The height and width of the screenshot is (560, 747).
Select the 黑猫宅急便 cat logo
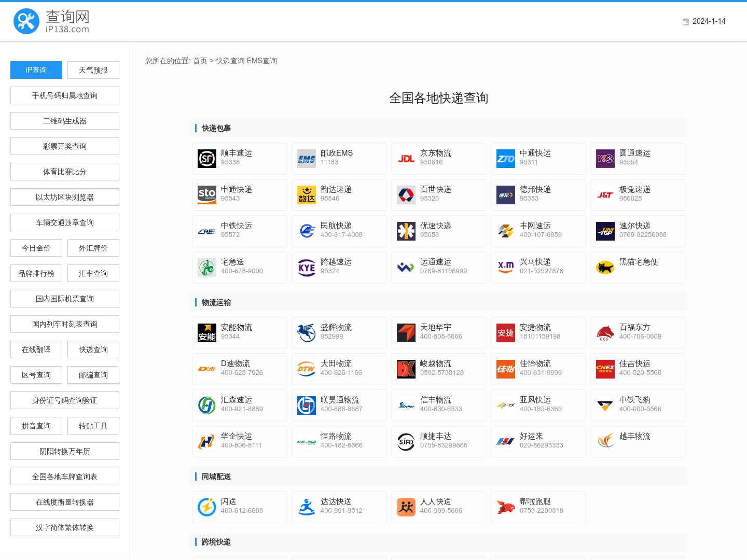coord(605,268)
